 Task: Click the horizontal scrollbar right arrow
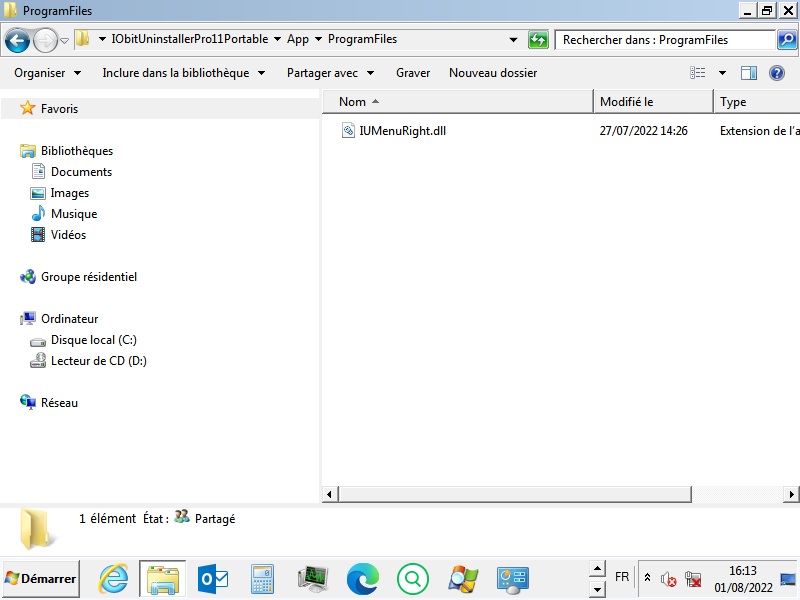click(791, 494)
